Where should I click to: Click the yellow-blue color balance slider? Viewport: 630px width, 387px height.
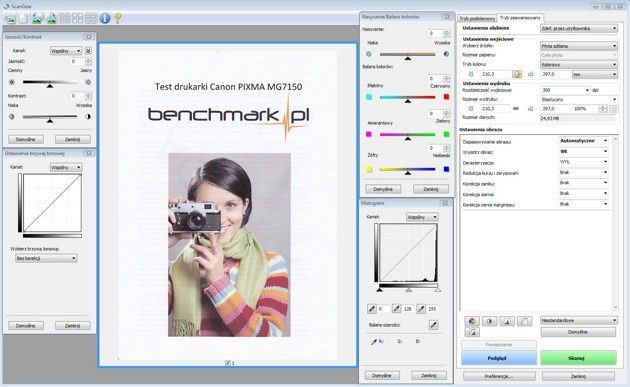click(x=407, y=170)
